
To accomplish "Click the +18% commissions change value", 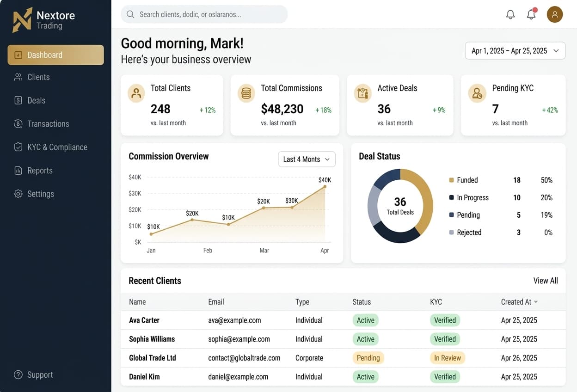I will pos(324,110).
